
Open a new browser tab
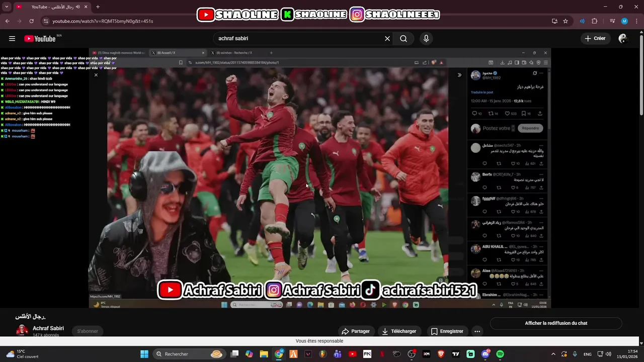click(x=98, y=7)
